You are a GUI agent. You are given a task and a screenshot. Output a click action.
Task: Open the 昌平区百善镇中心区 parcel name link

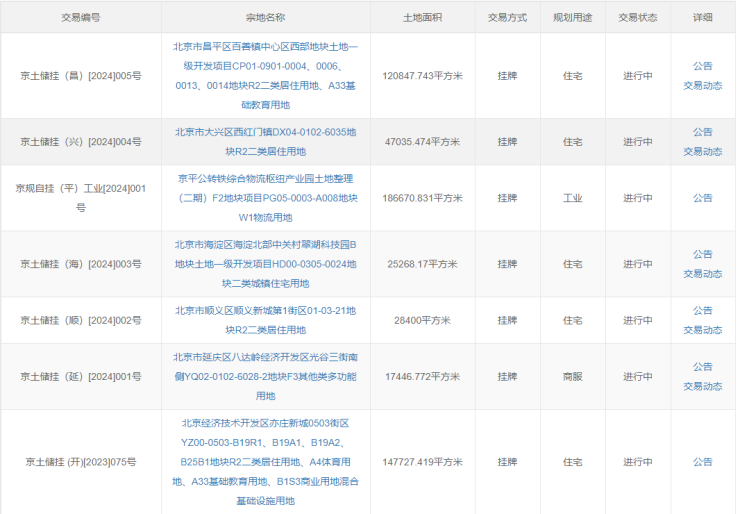pos(265,75)
